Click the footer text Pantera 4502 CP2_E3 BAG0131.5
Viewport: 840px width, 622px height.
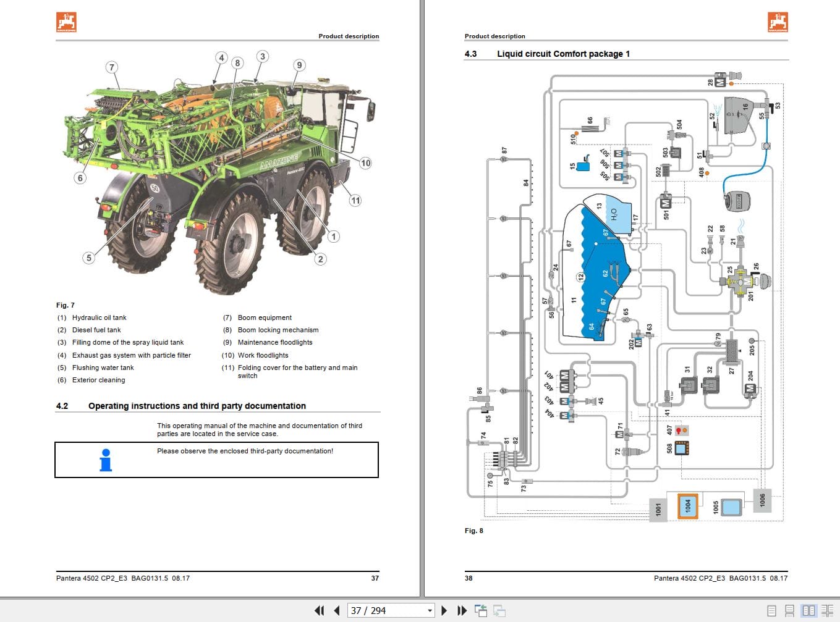pos(121,578)
